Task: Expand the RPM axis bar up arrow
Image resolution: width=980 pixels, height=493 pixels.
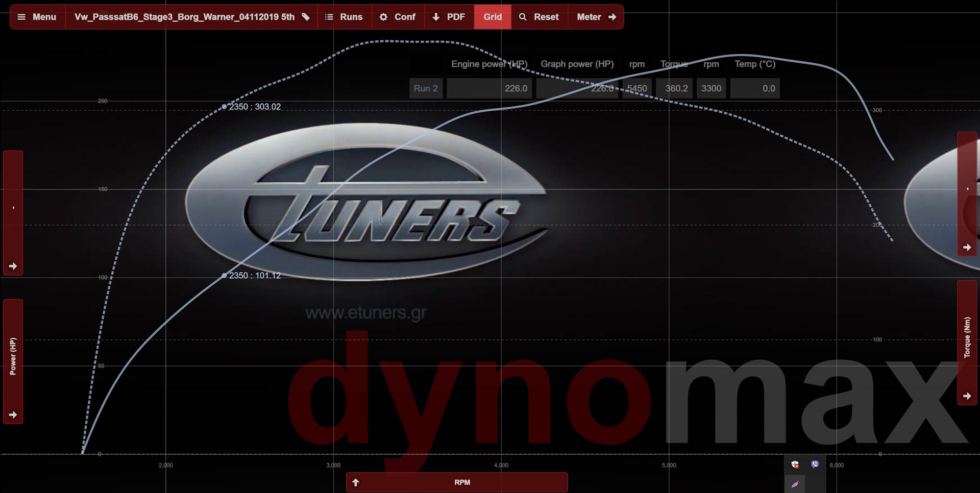Action: click(356, 482)
